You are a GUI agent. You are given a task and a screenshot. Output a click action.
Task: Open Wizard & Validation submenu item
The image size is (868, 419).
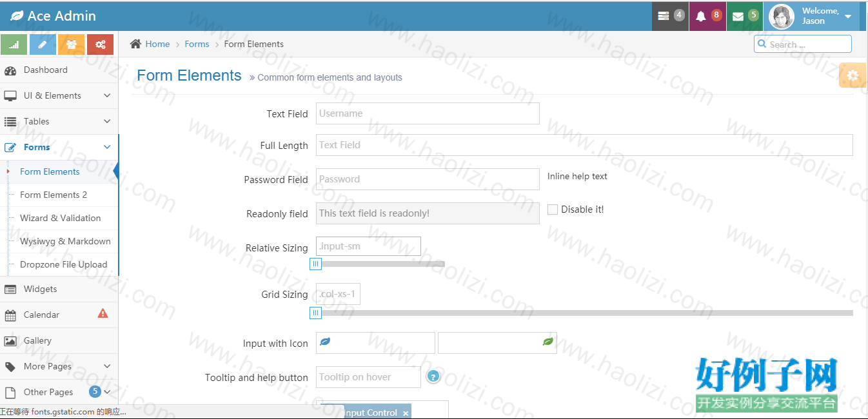pyautogui.click(x=60, y=218)
